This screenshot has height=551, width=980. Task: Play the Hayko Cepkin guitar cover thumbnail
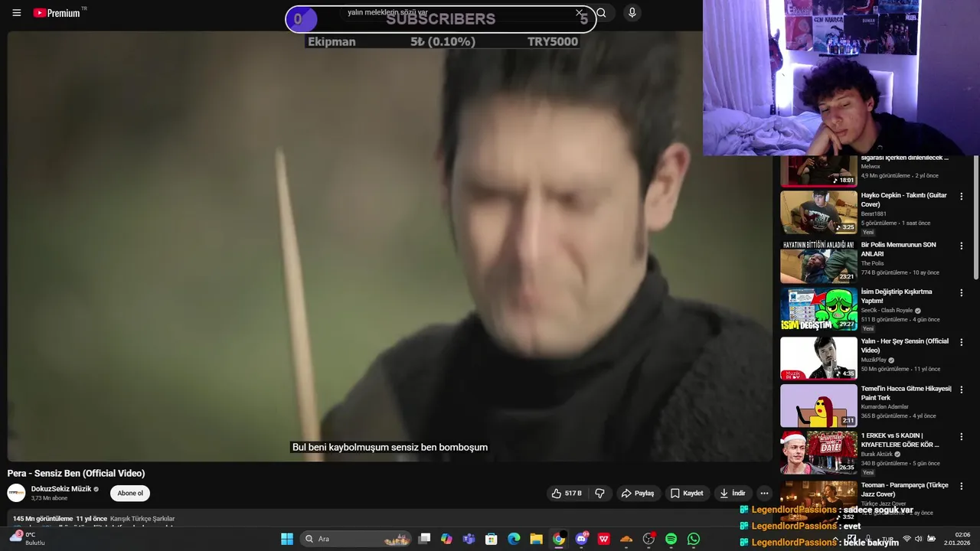tap(818, 212)
